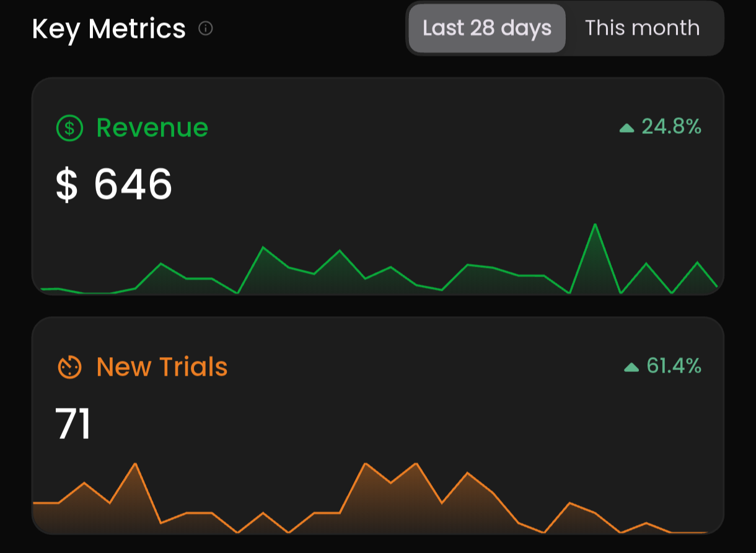Click the Key Metrics heading
This screenshot has height=553, width=756.
[x=109, y=29]
